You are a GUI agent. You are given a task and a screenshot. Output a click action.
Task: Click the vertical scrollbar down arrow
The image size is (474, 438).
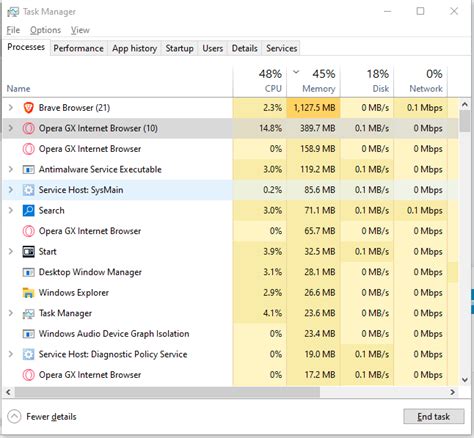pos(465,379)
